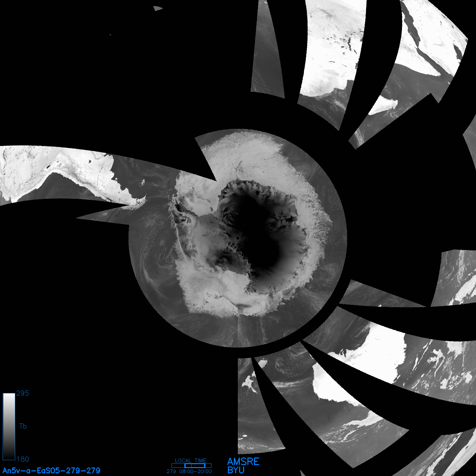Click the 279 08:00-20:00 time range text
This screenshot has width=476, height=476.
tap(189, 471)
